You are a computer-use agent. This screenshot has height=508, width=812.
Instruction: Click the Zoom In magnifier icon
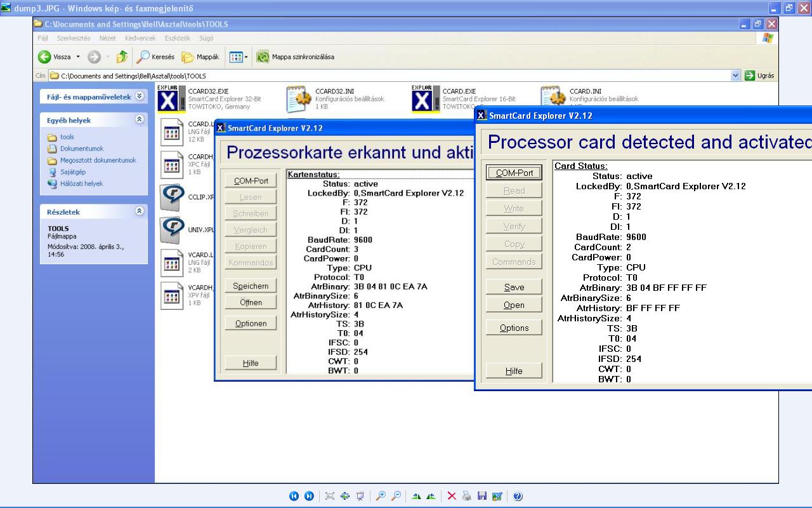pos(381,496)
